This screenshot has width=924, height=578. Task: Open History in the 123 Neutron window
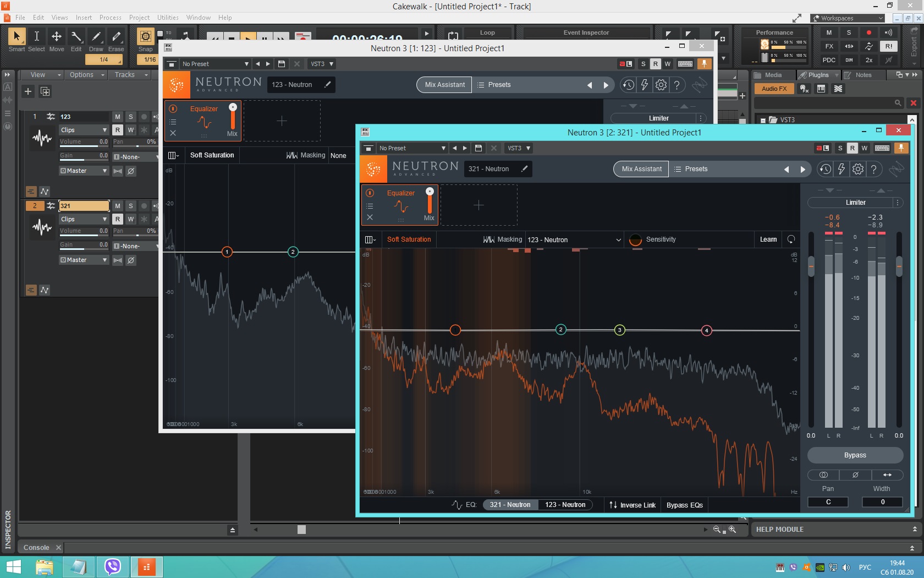pyautogui.click(x=628, y=85)
